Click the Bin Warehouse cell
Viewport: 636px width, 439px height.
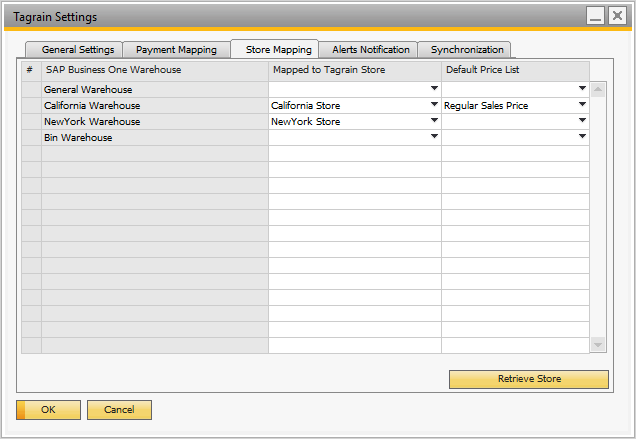pos(154,138)
